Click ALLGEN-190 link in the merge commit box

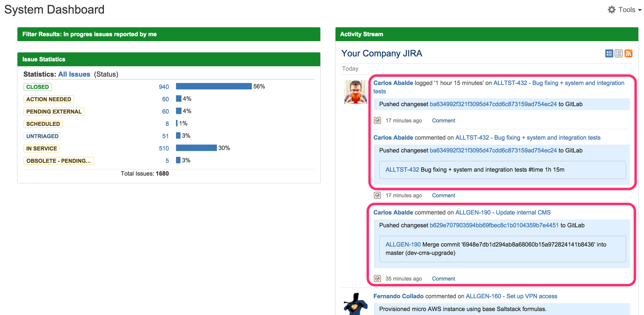pos(403,245)
